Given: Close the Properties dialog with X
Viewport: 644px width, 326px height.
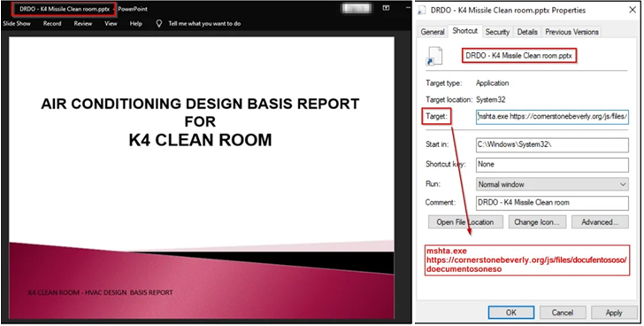Looking at the screenshot, I should [x=632, y=10].
